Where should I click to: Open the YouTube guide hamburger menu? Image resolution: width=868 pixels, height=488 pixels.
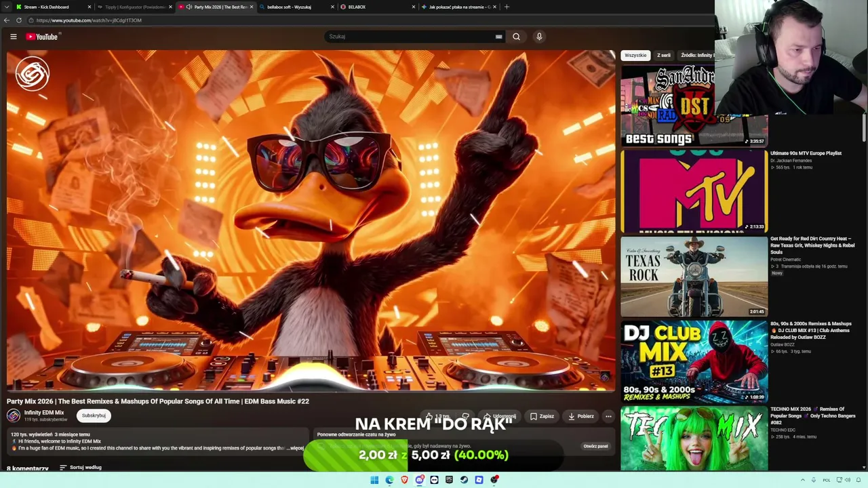click(13, 37)
